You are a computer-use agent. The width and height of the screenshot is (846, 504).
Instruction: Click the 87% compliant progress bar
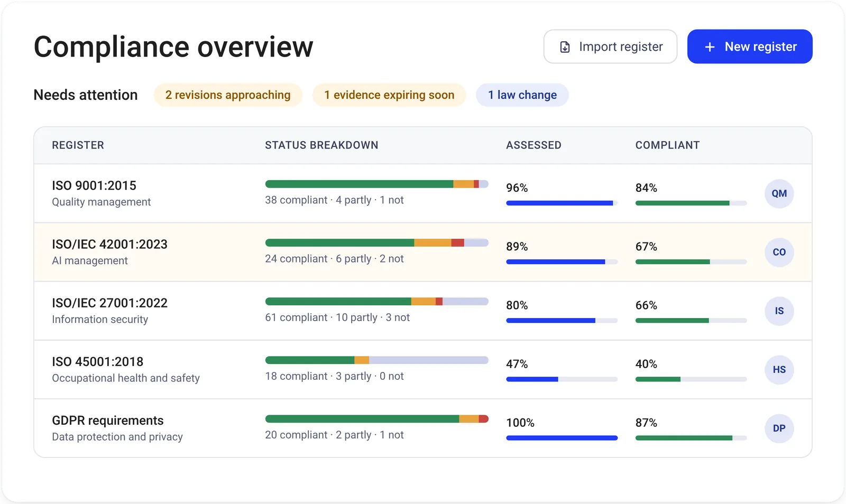pyautogui.click(x=691, y=437)
